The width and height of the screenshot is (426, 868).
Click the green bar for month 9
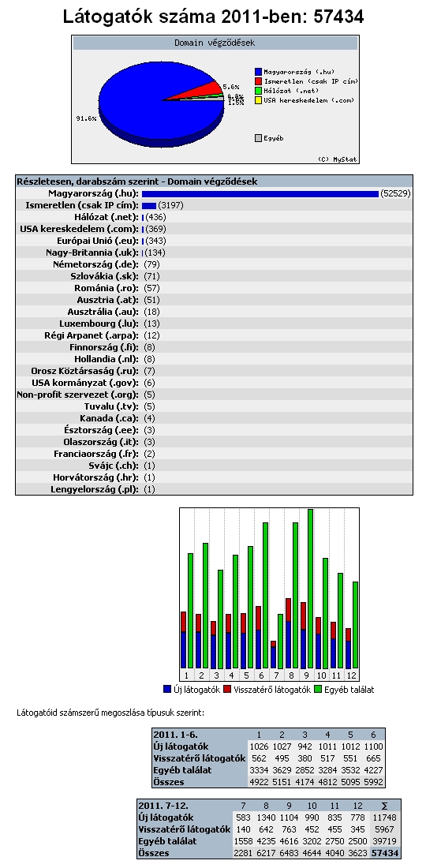click(310, 589)
